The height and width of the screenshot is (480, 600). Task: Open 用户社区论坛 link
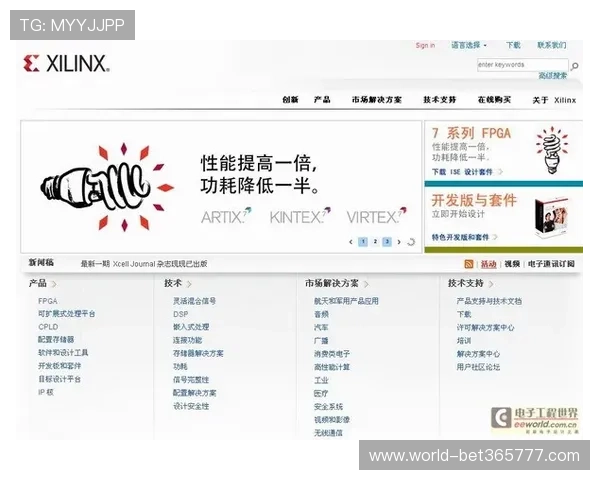[478, 367]
